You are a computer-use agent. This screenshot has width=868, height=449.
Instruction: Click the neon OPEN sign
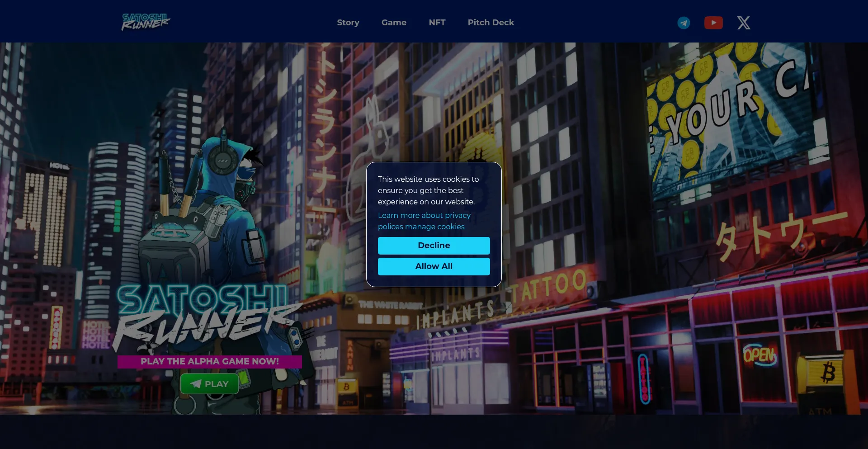pyautogui.click(x=759, y=355)
